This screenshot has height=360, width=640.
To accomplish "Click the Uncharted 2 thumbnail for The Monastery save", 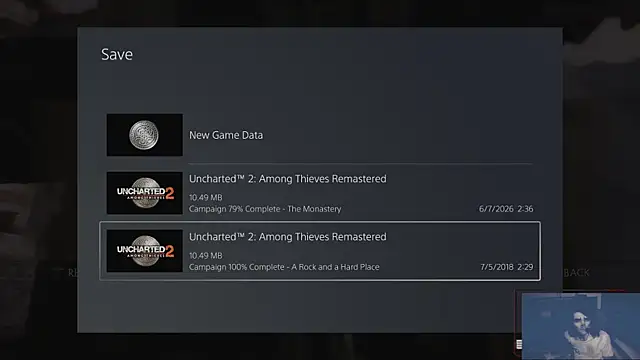I will point(144,193).
